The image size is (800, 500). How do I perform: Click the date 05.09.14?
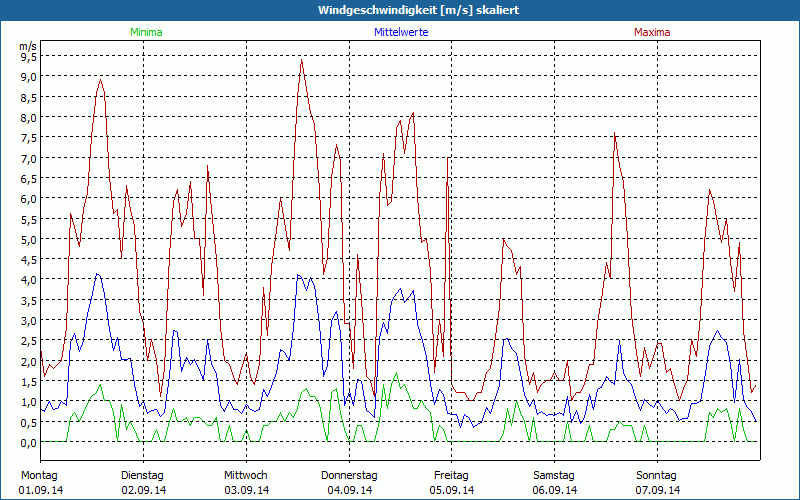coord(452,490)
